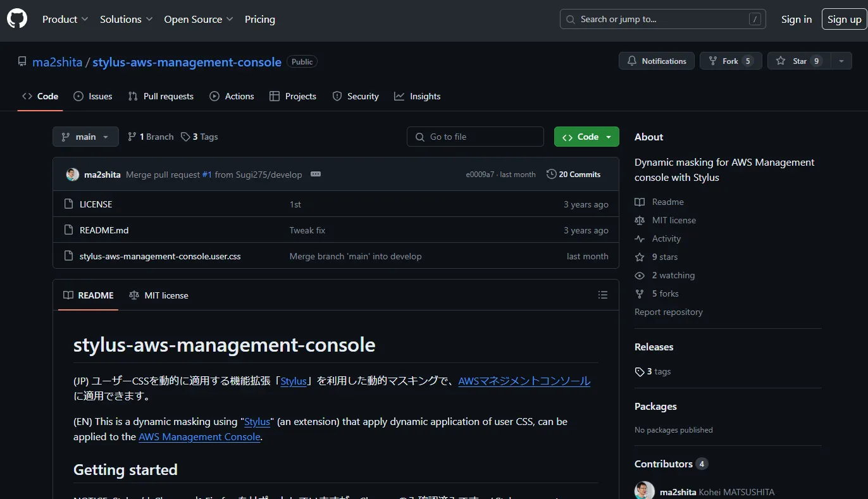This screenshot has width=868, height=499.
Task: Expand the Open Source menu
Action: coord(199,20)
